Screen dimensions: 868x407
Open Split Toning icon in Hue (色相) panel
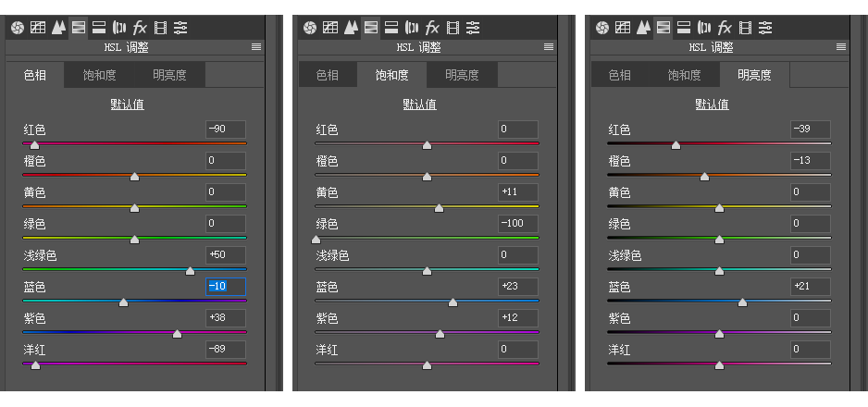pyautogui.click(x=99, y=28)
